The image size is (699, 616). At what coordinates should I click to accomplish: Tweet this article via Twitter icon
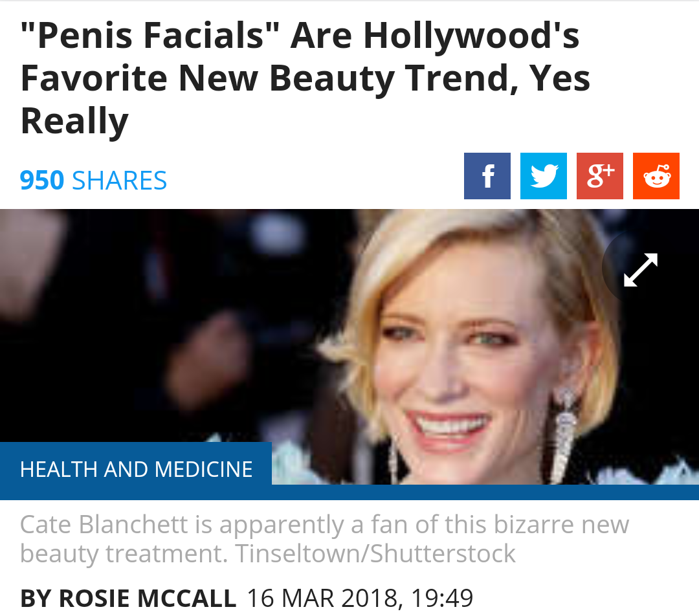click(543, 176)
